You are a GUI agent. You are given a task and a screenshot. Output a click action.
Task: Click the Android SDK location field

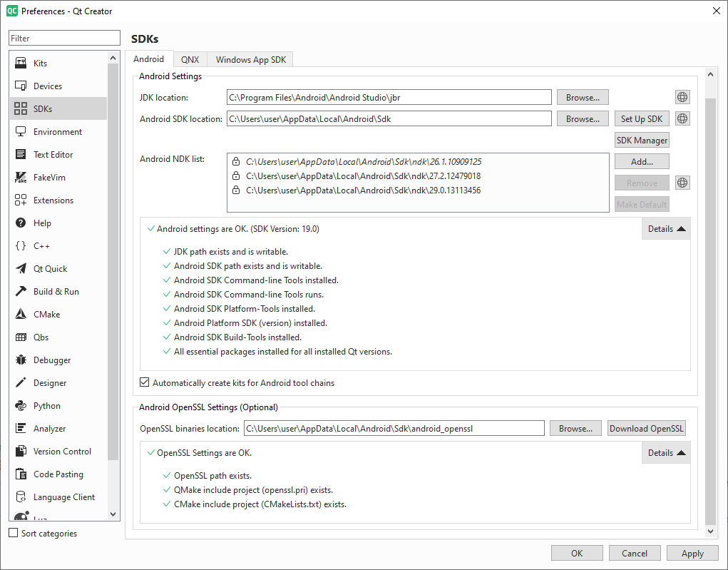[389, 119]
